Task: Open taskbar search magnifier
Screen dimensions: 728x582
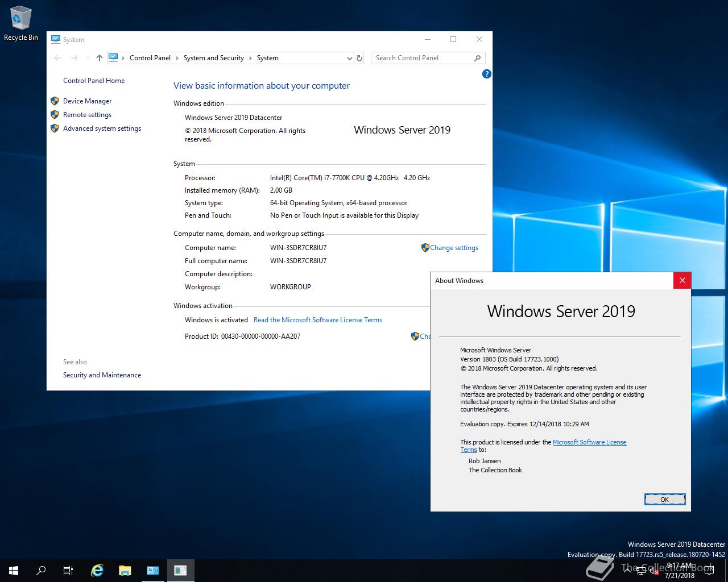Action: (41, 570)
